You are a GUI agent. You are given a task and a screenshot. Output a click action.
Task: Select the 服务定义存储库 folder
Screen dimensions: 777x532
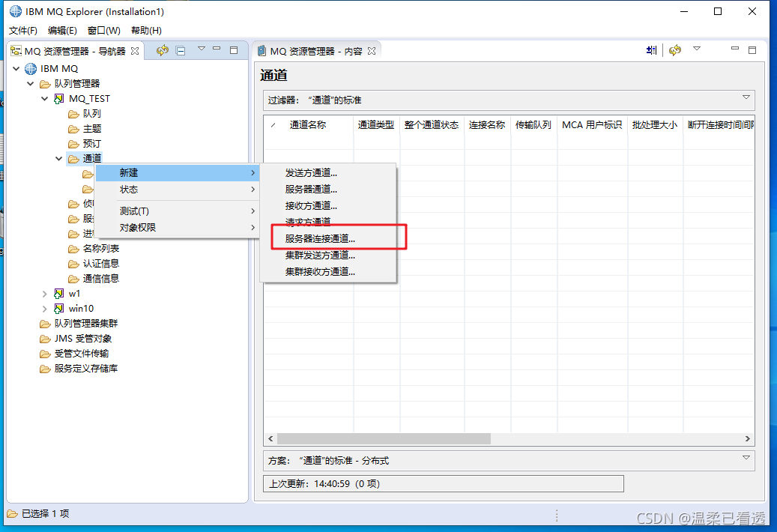point(79,369)
